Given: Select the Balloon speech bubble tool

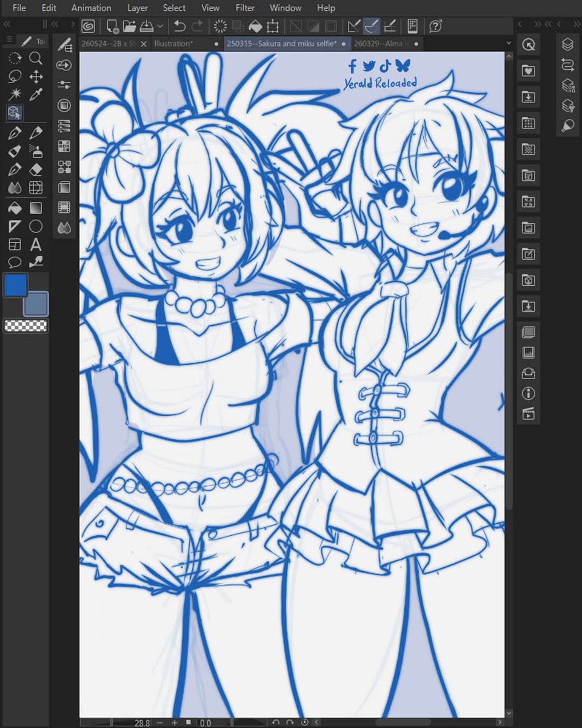Looking at the screenshot, I should (x=15, y=263).
